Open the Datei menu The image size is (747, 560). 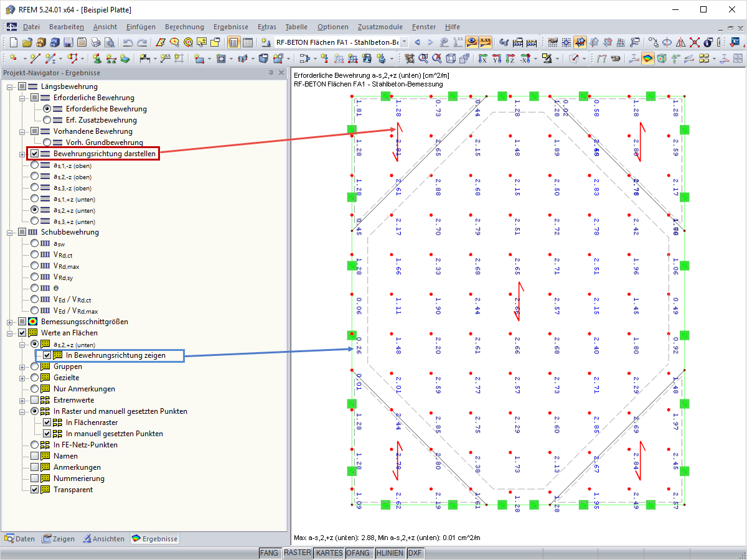[x=31, y=27]
